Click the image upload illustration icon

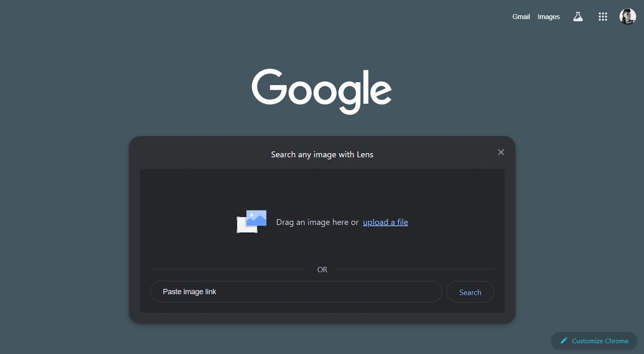(x=252, y=222)
